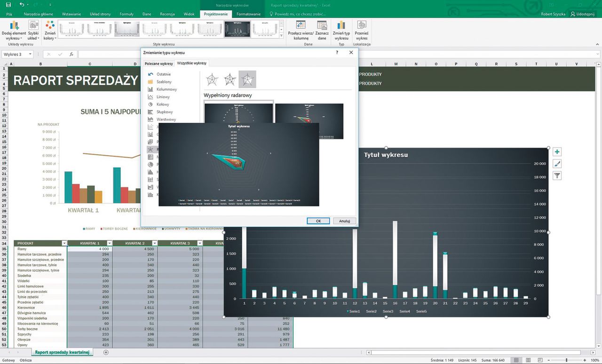
Task: Select Kołowy chart category
Action: (158, 104)
